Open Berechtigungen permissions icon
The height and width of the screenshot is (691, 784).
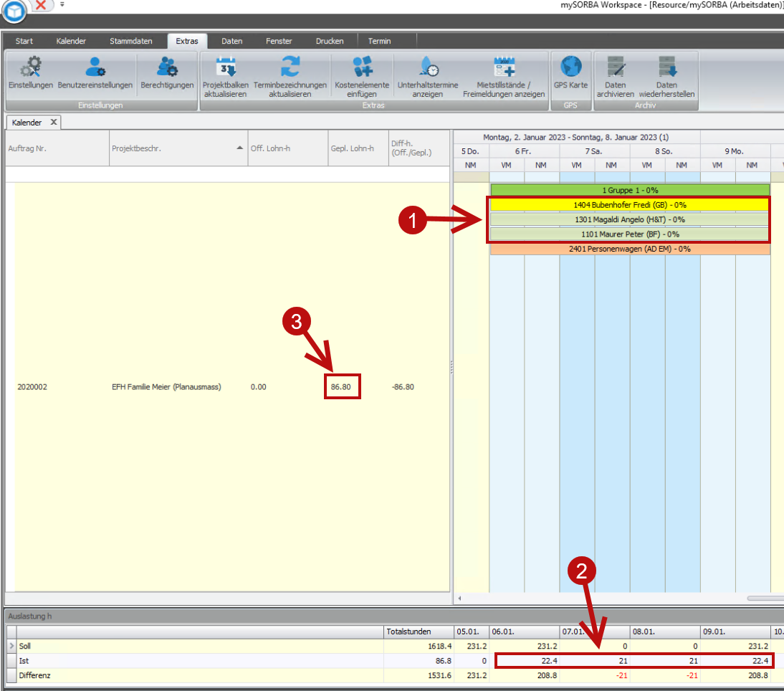(167, 69)
